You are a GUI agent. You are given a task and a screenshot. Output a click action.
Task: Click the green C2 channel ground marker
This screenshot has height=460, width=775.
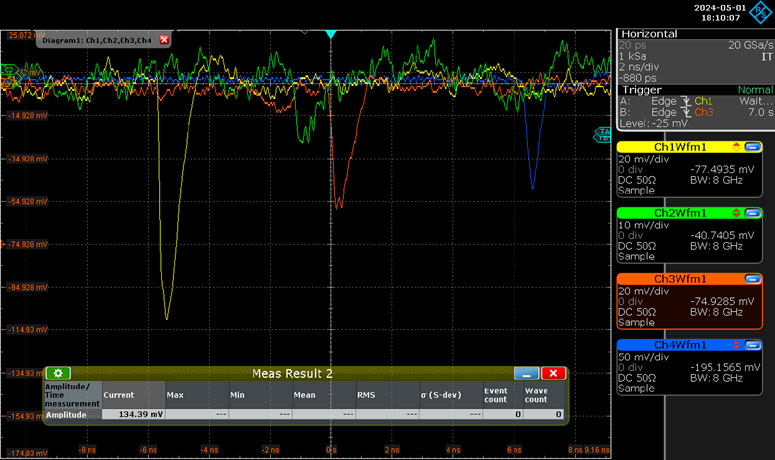pos(9,70)
